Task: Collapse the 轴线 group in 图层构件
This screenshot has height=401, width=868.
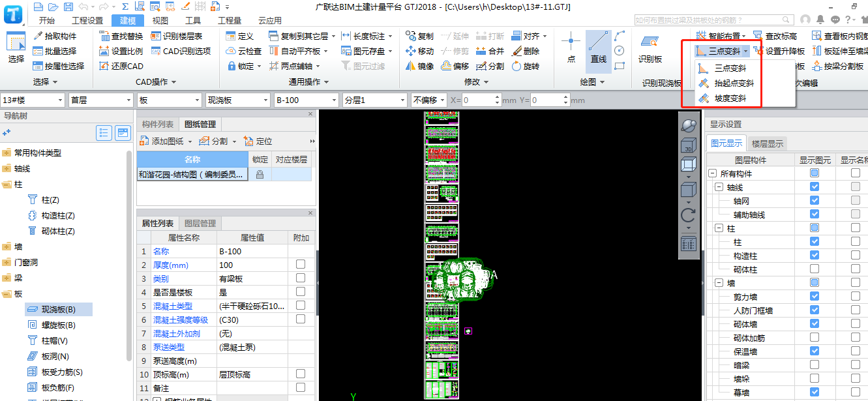Action: [x=718, y=187]
